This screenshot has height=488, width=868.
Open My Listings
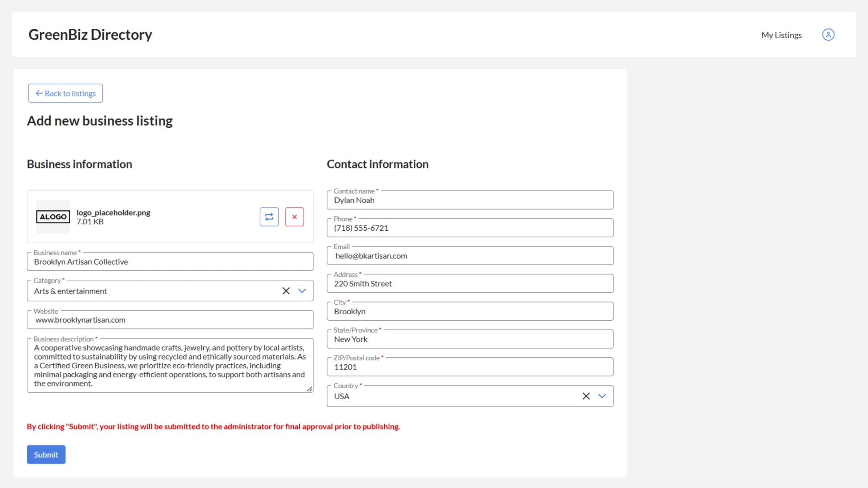click(x=781, y=35)
